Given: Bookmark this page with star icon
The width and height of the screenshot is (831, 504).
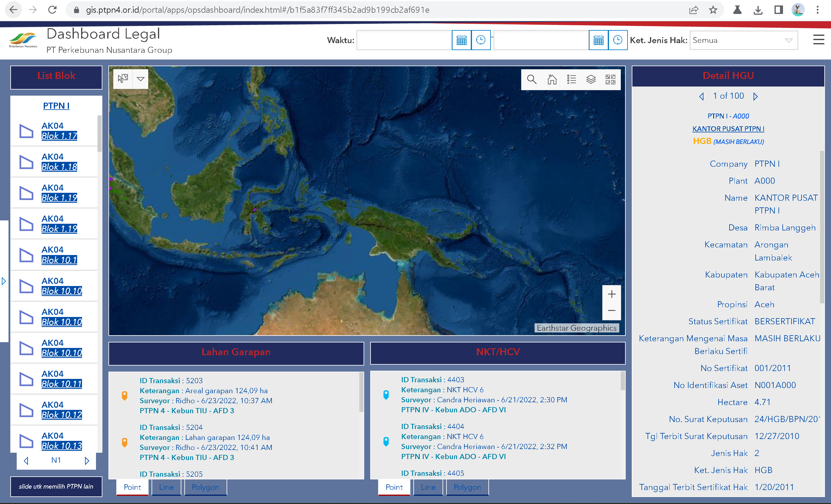Looking at the screenshot, I should 713,10.
